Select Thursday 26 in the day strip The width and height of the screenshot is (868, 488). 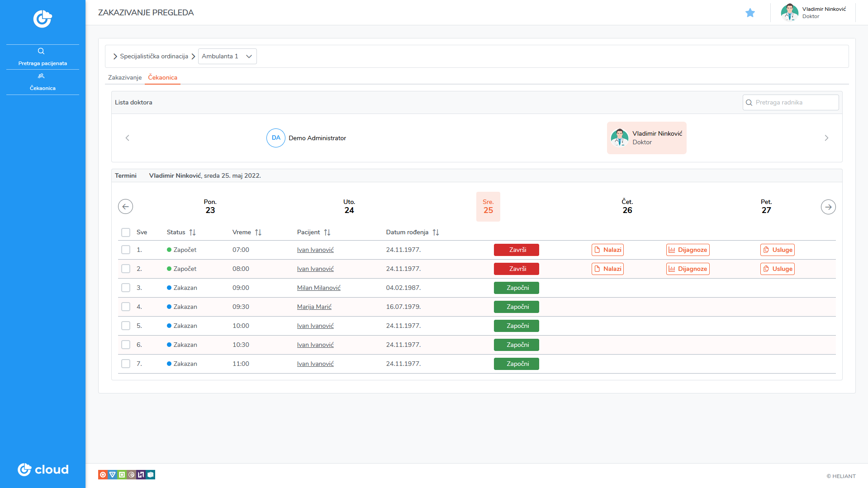coord(627,207)
